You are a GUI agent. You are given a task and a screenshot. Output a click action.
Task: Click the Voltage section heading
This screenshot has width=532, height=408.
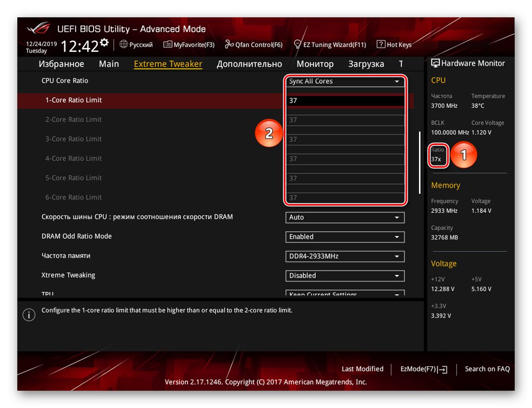click(x=444, y=264)
